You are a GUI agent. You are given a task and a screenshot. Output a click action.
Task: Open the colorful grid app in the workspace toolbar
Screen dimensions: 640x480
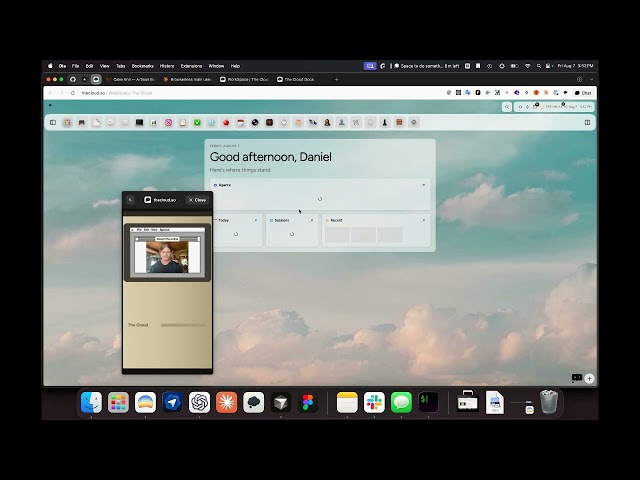[x=67, y=122]
